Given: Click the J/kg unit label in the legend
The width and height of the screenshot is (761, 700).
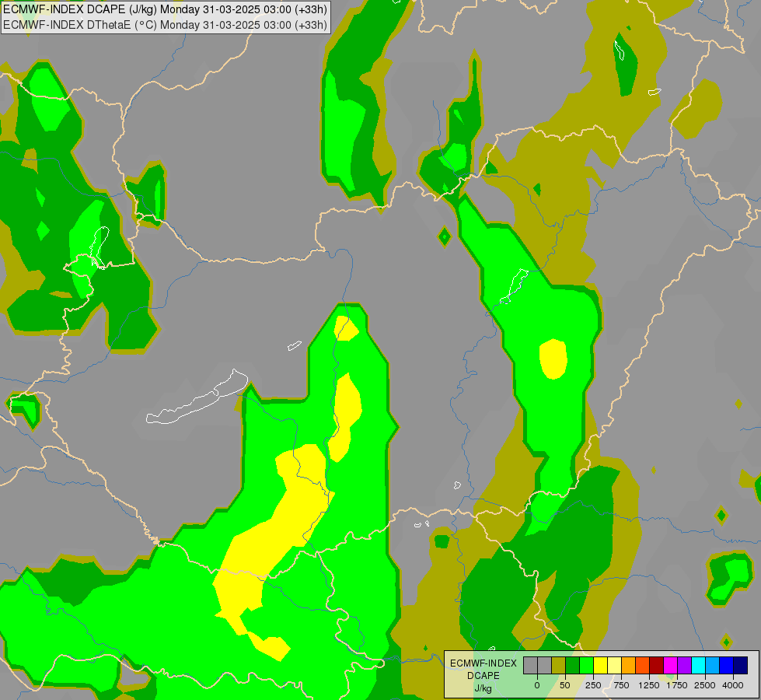Looking at the screenshot, I should 483,689.
